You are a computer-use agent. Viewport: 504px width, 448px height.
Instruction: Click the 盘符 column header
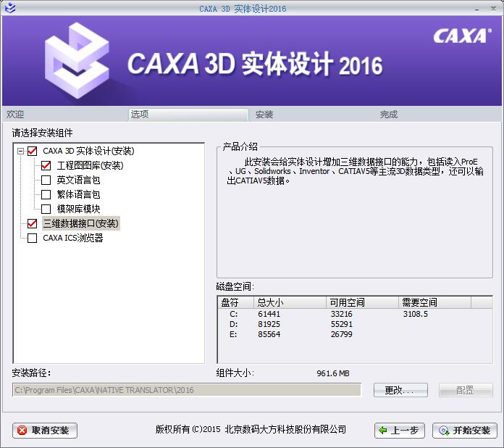coord(236,302)
